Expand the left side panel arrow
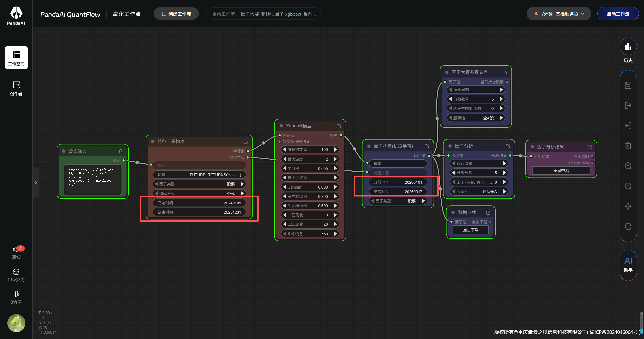Screen dimensions: 644x339 [x=36, y=182]
